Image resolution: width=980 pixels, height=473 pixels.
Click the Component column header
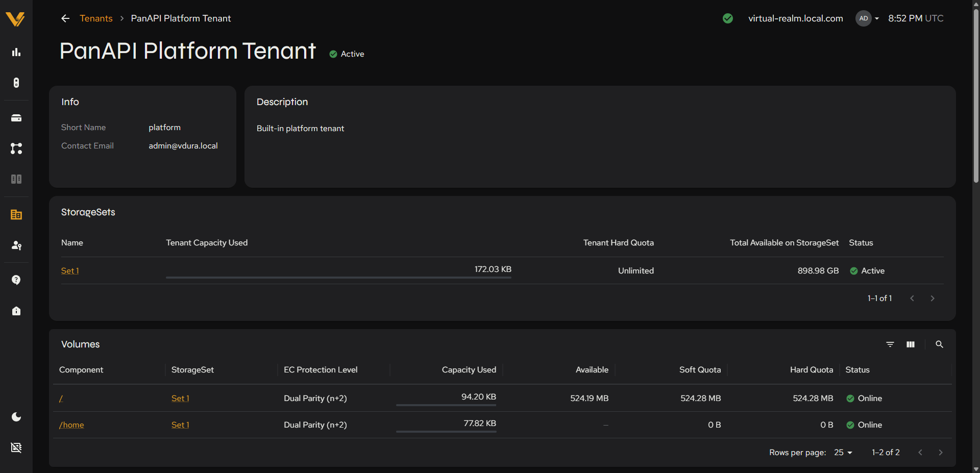point(81,370)
